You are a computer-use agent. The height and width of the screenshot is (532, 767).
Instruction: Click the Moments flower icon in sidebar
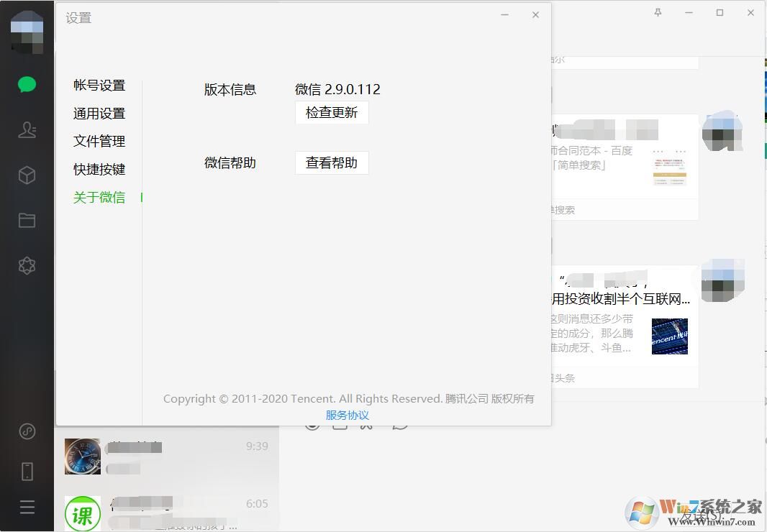pos(27,265)
